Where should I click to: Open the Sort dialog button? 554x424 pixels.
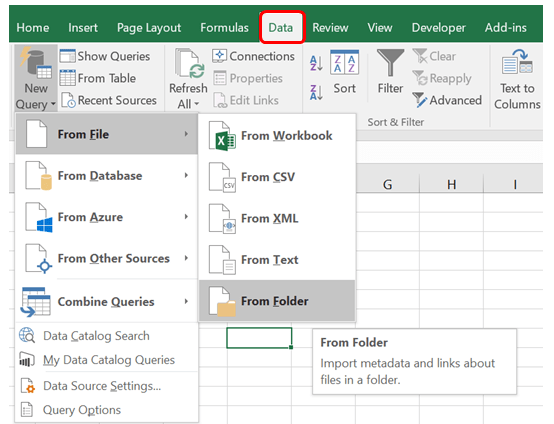click(x=344, y=72)
